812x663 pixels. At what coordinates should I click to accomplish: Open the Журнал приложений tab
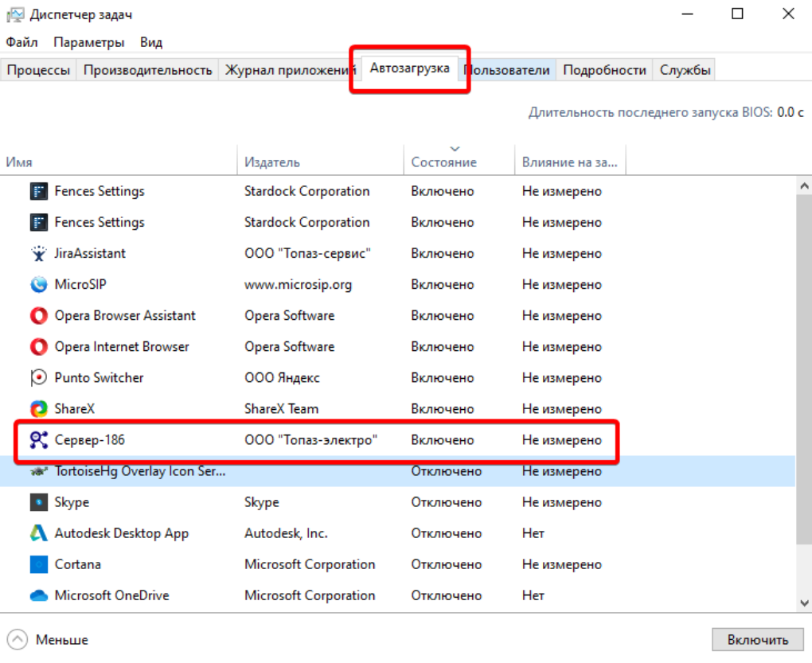click(289, 70)
